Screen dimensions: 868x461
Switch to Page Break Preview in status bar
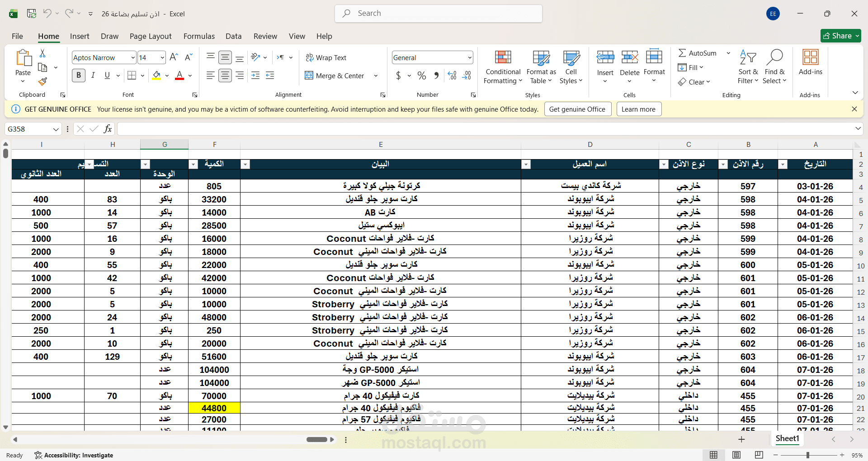759,455
